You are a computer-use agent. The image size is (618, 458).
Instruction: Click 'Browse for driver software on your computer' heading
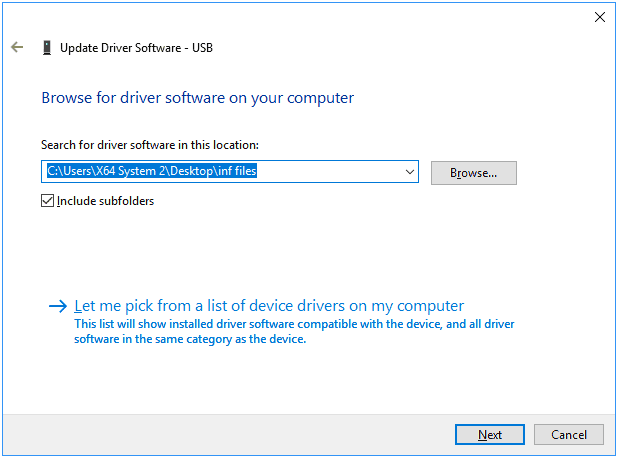pos(197,98)
